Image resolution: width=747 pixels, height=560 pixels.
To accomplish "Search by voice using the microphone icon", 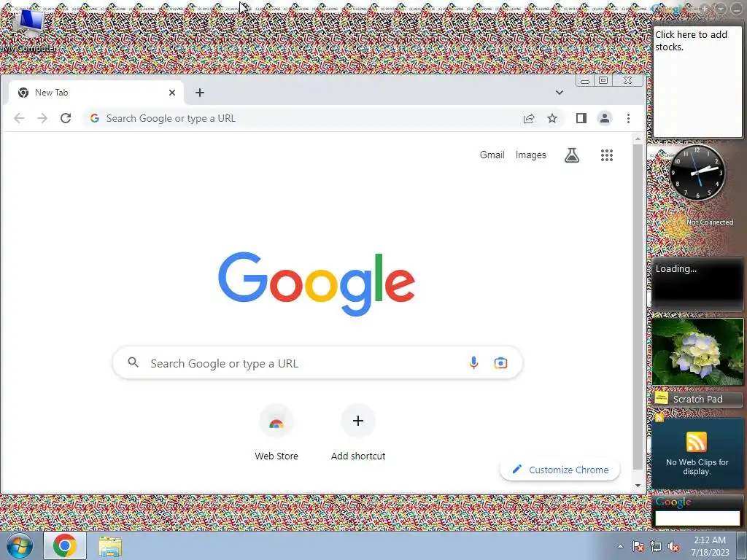I will click(x=473, y=363).
